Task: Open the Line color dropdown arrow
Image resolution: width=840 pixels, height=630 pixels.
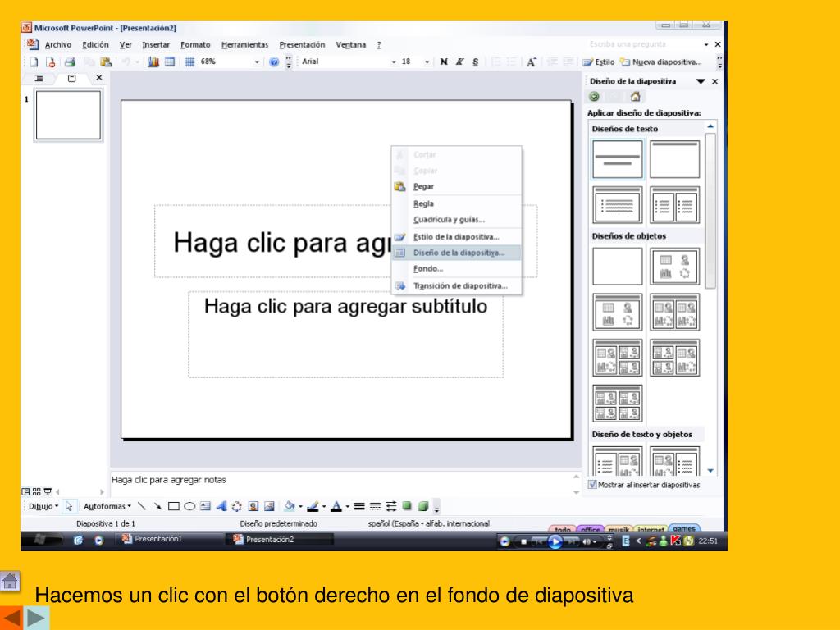Action: point(324,506)
